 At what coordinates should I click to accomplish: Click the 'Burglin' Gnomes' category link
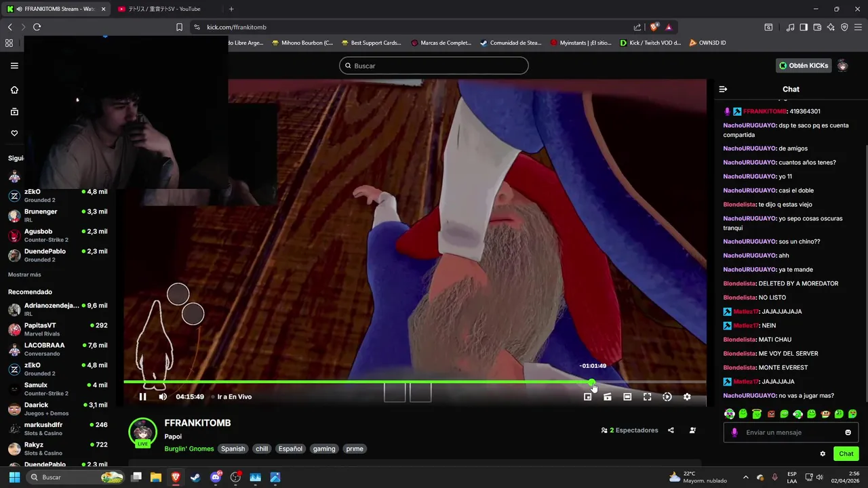[189, 449]
